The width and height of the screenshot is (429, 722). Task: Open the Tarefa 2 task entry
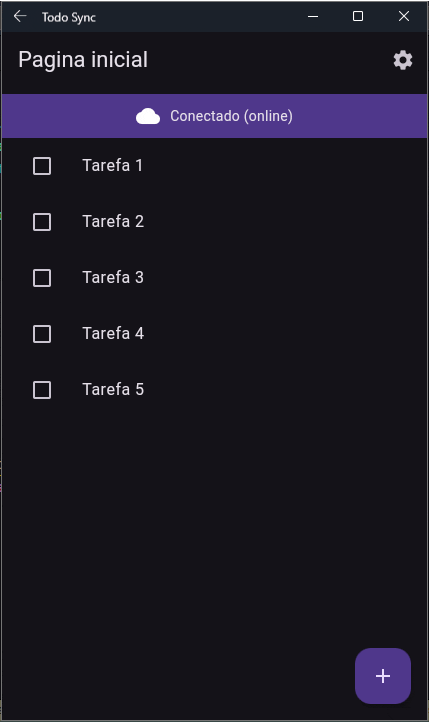(113, 221)
